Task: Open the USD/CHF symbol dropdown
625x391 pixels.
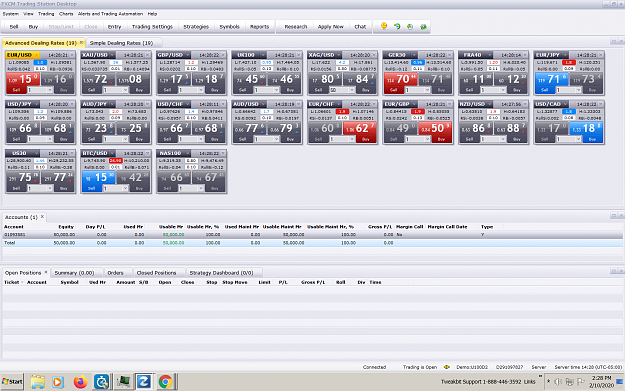Action: (x=187, y=104)
